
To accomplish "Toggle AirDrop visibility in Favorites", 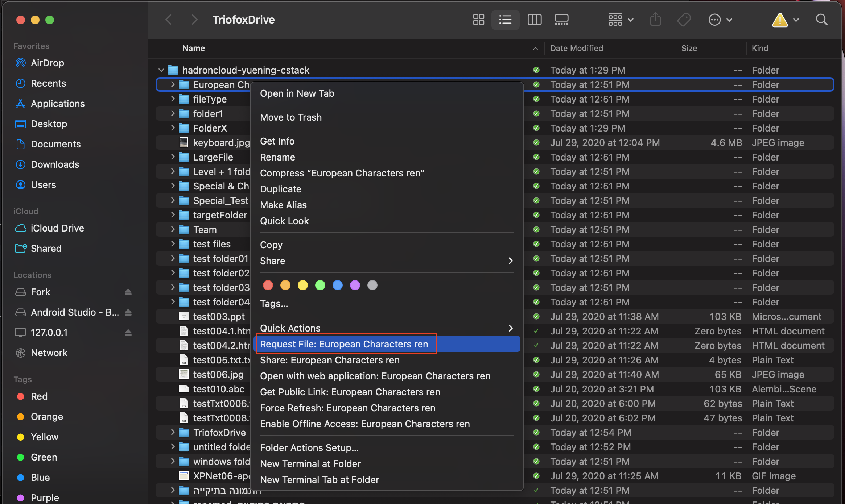I will 48,62.
